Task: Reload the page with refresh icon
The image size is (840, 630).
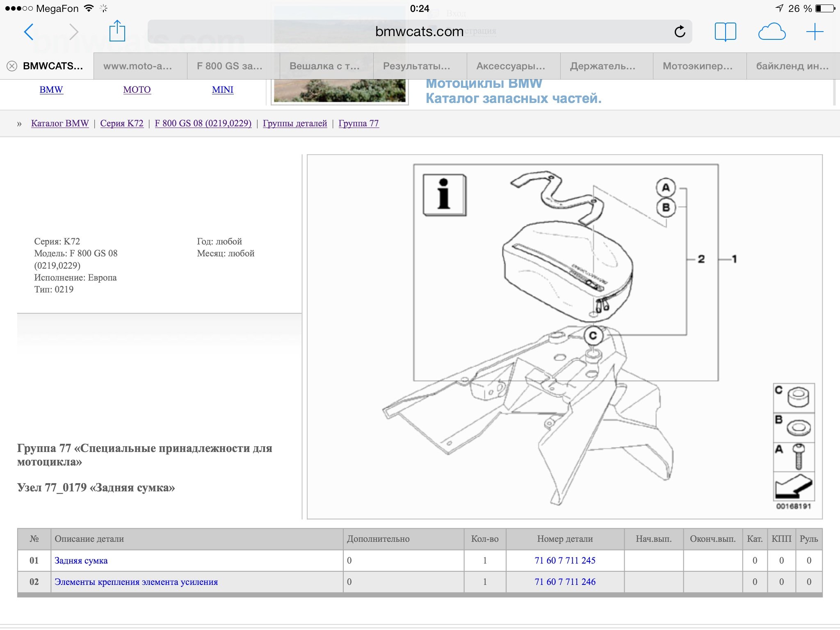Action: click(x=680, y=32)
